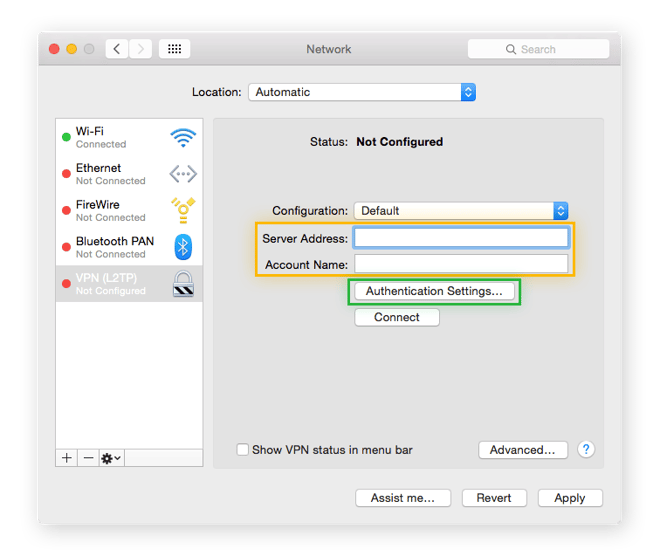Click the 'Not Configured' status text
Screen dimensions: 660x556
click(x=399, y=142)
